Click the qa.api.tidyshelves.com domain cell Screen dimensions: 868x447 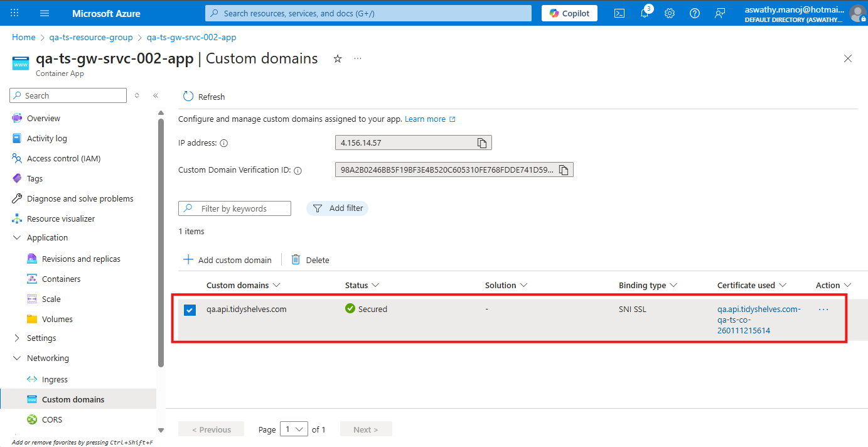pyautogui.click(x=247, y=309)
